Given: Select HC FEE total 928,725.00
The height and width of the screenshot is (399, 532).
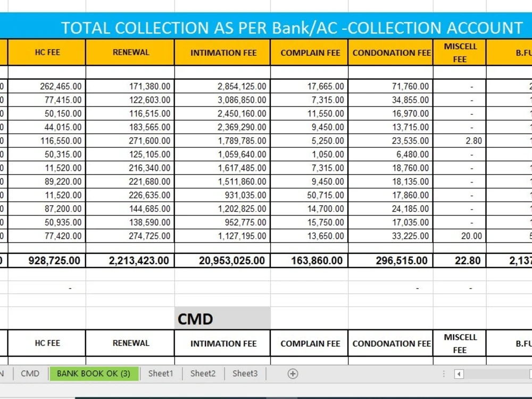Looking at the screenshot, I should pyautogui.click(x=47, y=260).
